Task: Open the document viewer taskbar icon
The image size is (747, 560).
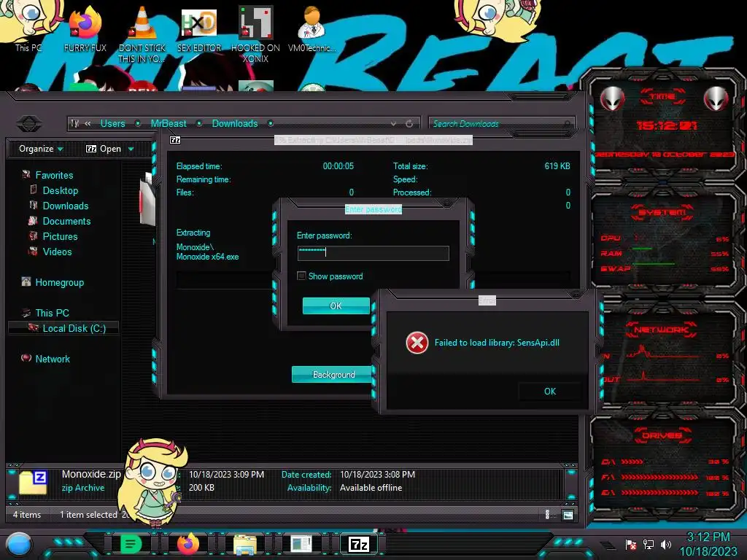Action: pyautogui.click(x=301, y=544)
